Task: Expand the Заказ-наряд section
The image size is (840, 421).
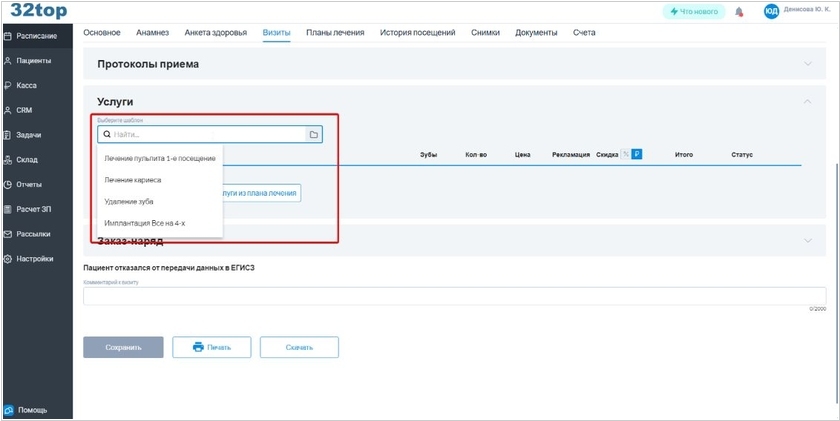Action: 807,241
